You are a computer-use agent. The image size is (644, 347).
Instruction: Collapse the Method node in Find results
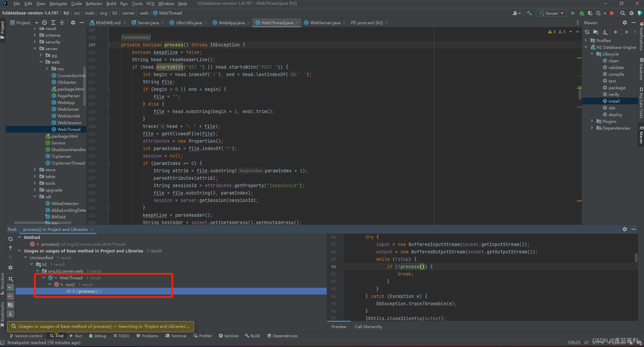(20, 237)
